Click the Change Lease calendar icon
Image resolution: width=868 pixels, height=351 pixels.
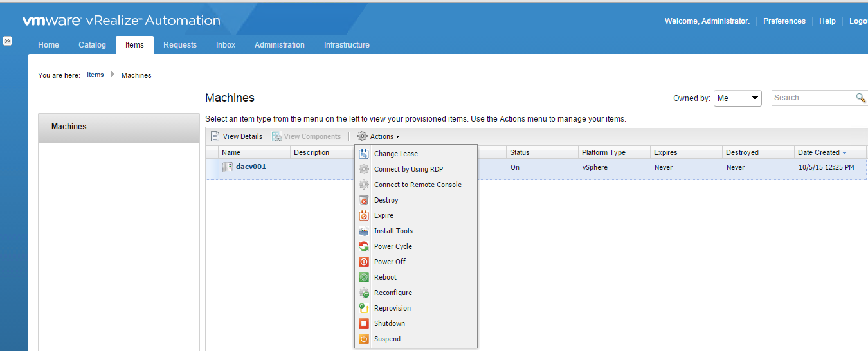pyautogui.click(x=364, y=154)
